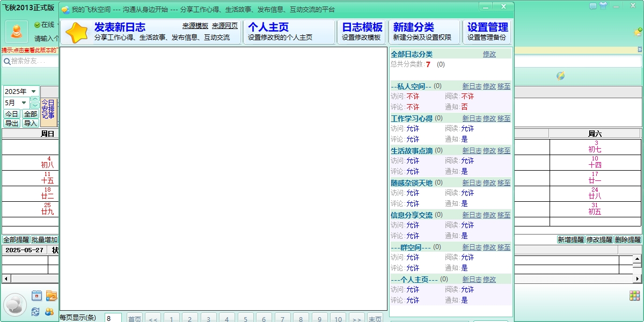Image resolution: width=644 pixels, height=322 pixels.
Task: Click the 今日 button under the month selector
Action: click(12, 114)
